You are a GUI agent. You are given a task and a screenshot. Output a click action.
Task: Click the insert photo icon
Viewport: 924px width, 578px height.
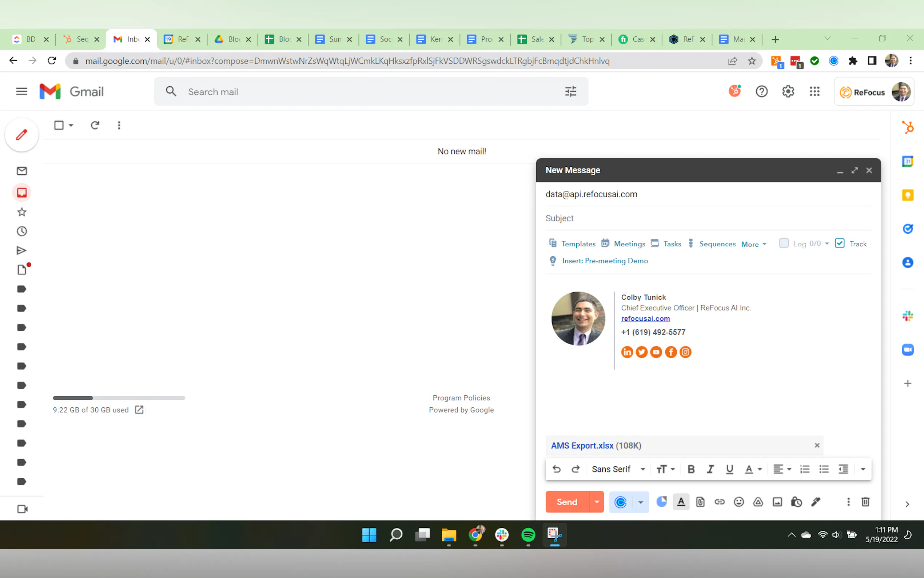coord(777,502)
